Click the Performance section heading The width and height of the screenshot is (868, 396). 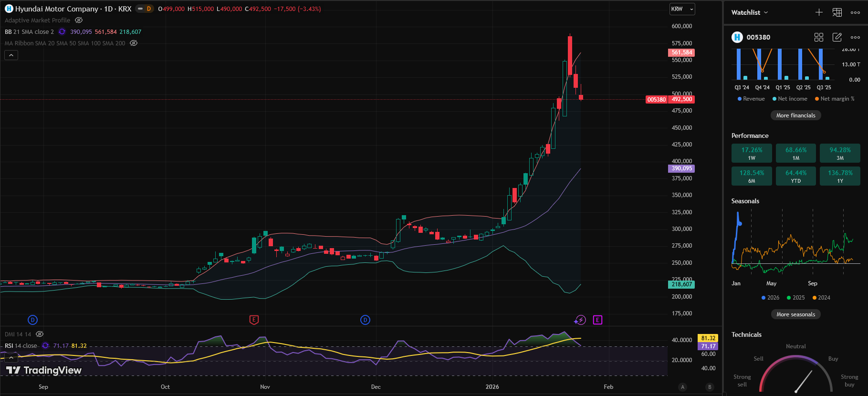pos(750,135)
